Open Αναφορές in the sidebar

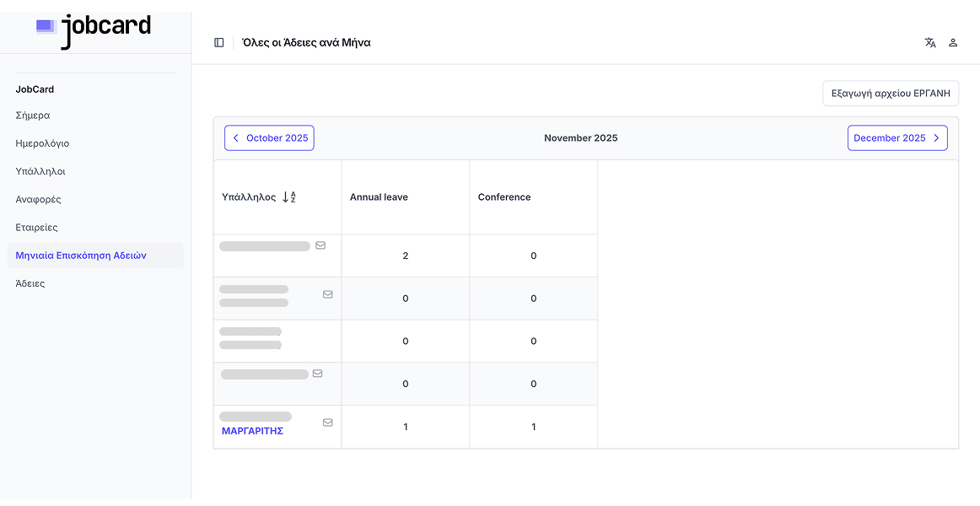pos(39,200)
